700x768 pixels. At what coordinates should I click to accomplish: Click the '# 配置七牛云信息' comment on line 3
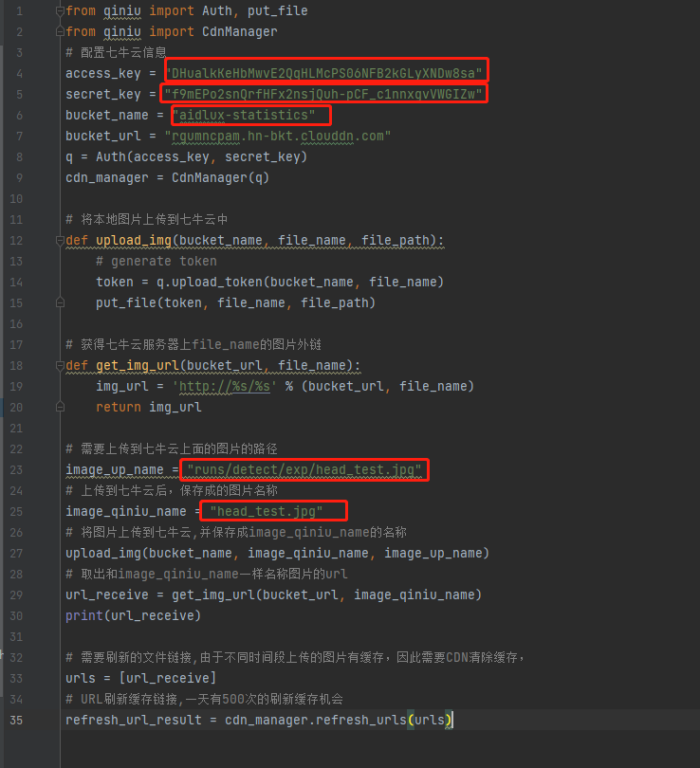(116, 52)
